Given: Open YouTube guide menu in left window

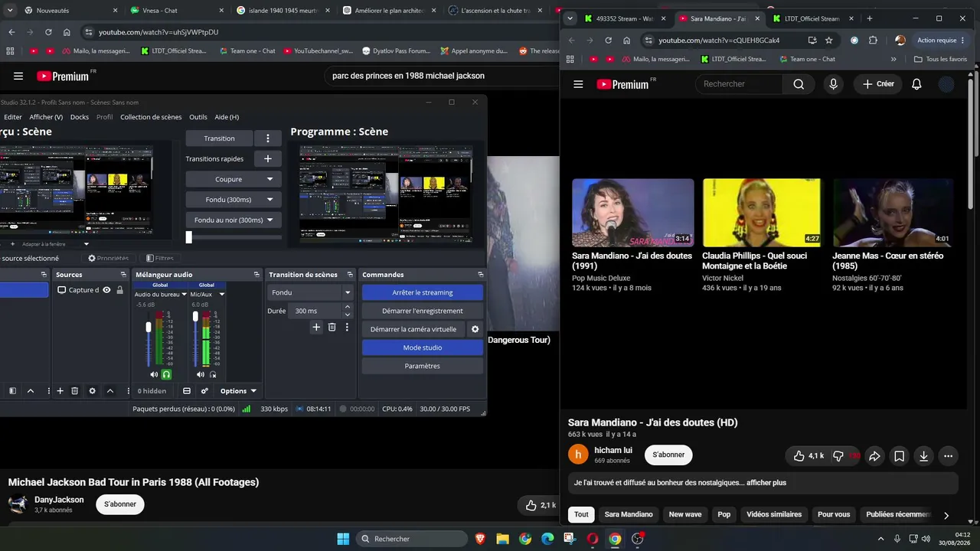Looking at the screenshot, I should click(18, 76).
